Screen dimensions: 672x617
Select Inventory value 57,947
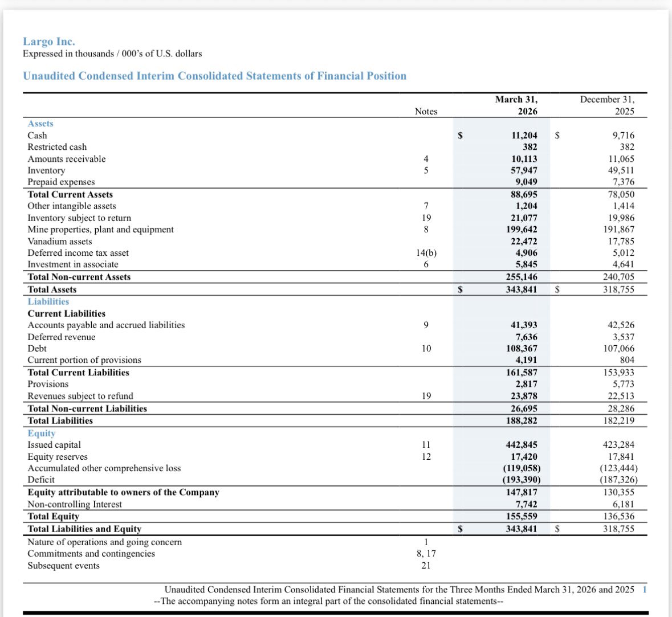pyautogui.click(x=524, y=170)
